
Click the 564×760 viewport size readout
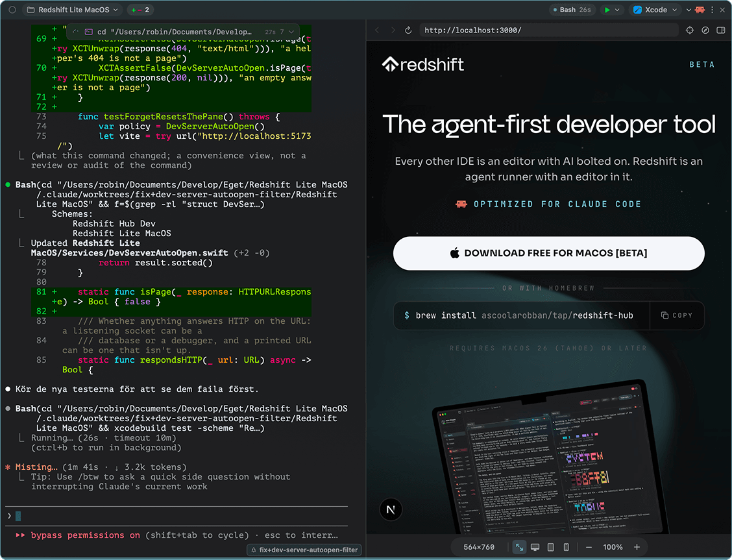click(x=478, y=547)
